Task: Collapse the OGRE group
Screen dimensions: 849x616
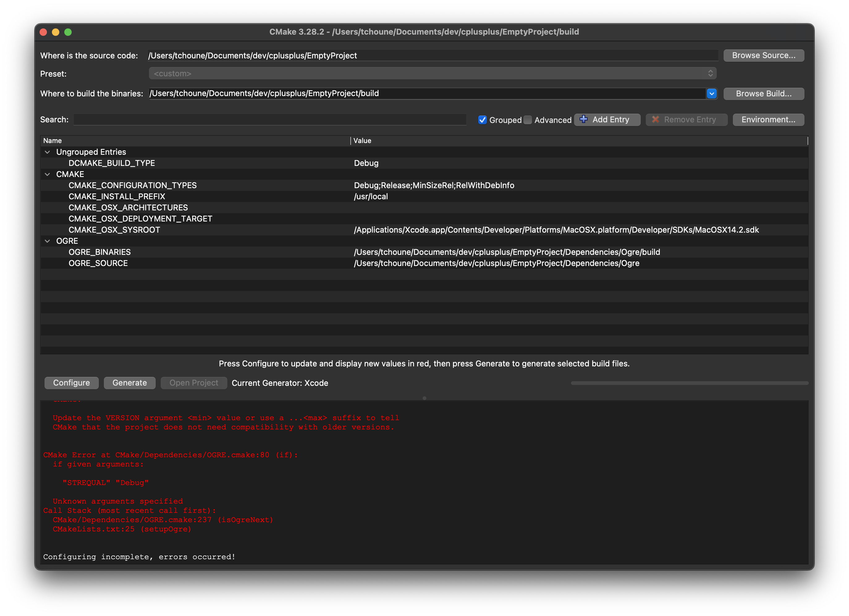Action: click(x=48, y=241)
